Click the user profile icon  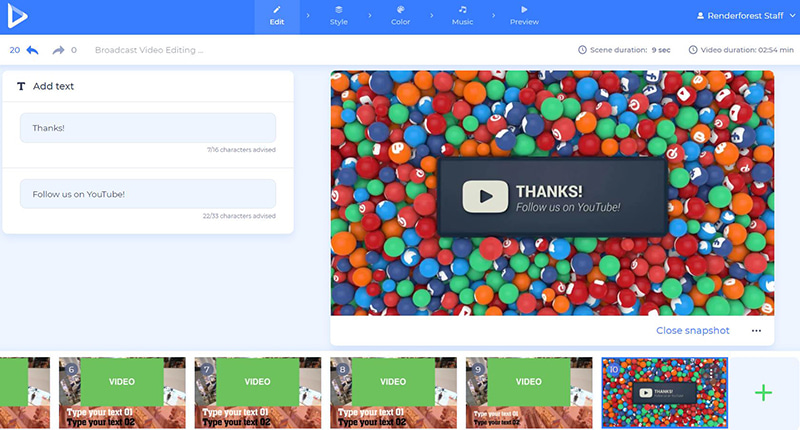701,16
